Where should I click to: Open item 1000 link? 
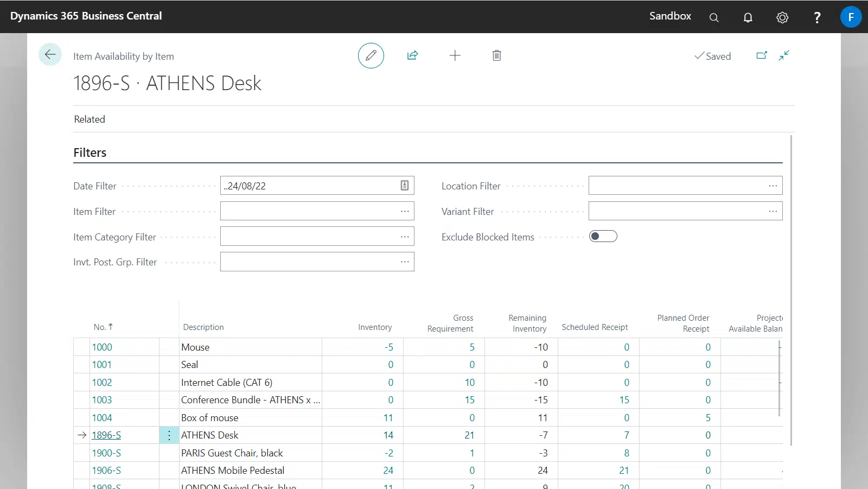point(102,347)
